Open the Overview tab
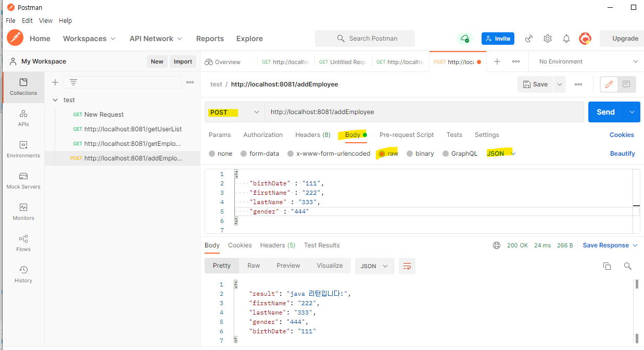 (x=223, y=61)
